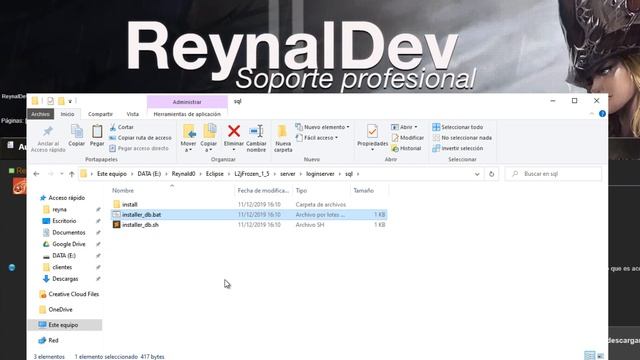The height and width of the screenshot is (360, 640).
Task: Click loginserver breadcrumb
Action: tap(320, 174)
